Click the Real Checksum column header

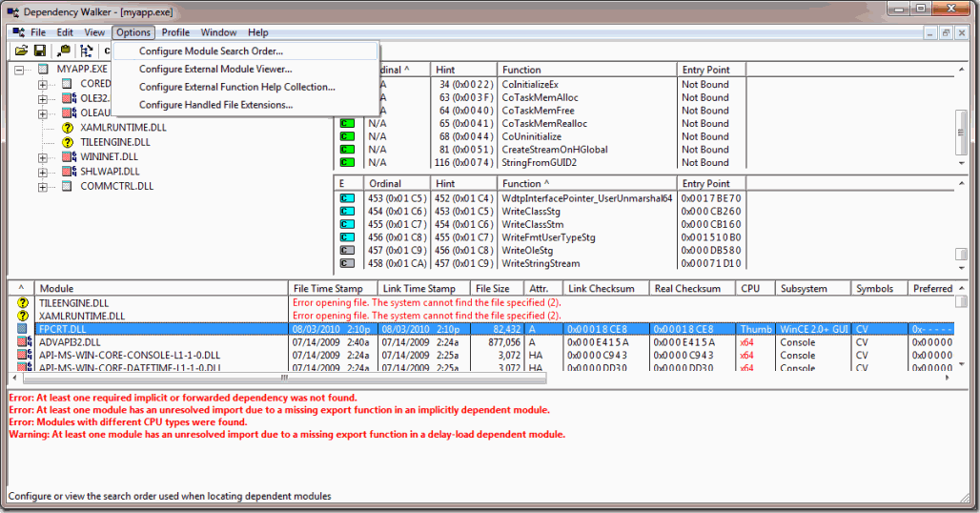coord(692,289)
